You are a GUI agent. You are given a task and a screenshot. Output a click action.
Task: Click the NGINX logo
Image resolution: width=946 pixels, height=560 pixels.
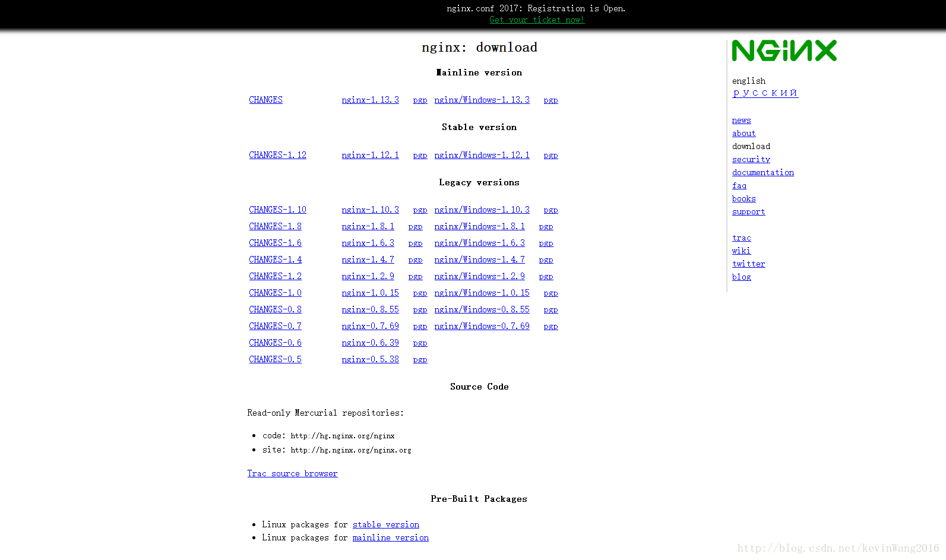pos(784,50)
